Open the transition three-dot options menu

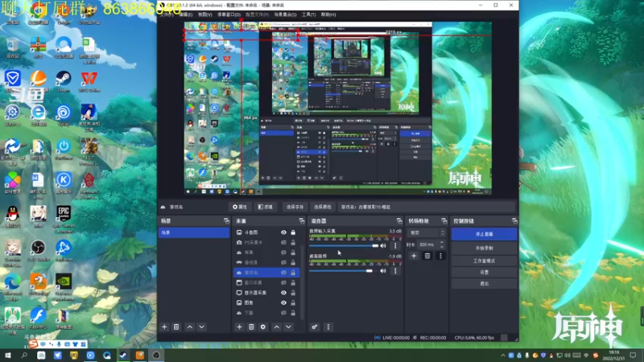point(440,256)
